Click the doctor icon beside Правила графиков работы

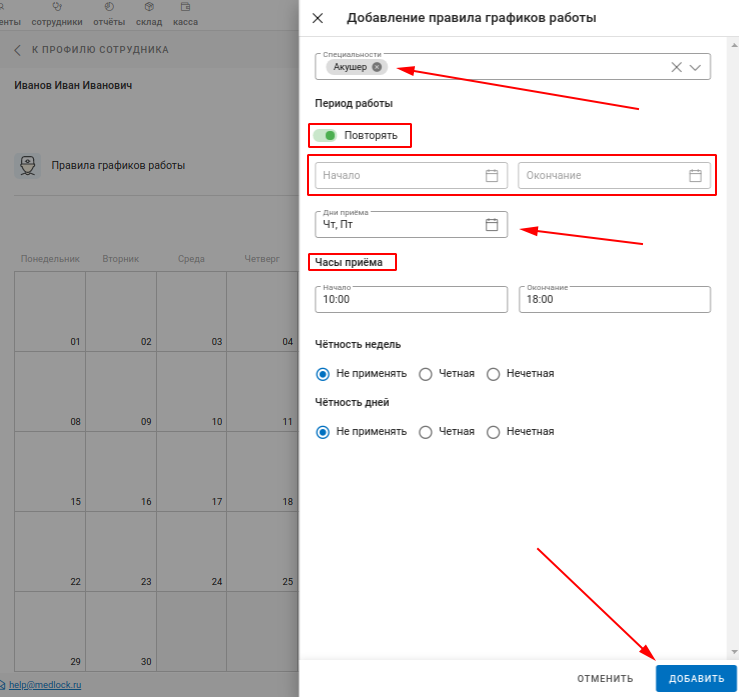coord(27,166)
